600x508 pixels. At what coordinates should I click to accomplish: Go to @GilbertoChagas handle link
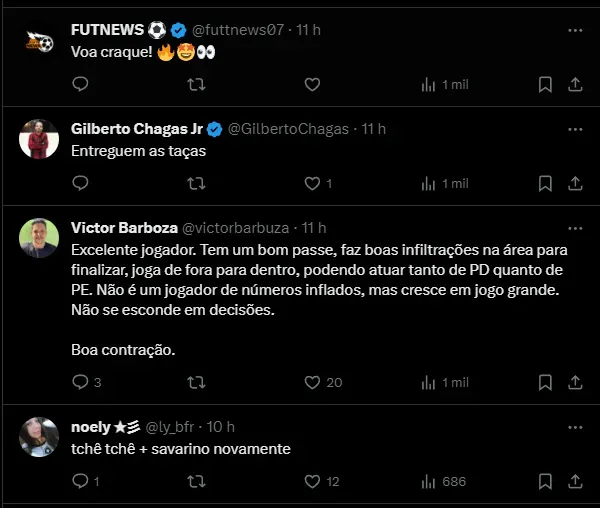point(289,129)
